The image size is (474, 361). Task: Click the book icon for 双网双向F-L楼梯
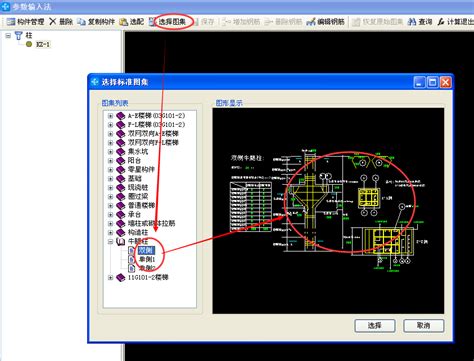(121, 143)
